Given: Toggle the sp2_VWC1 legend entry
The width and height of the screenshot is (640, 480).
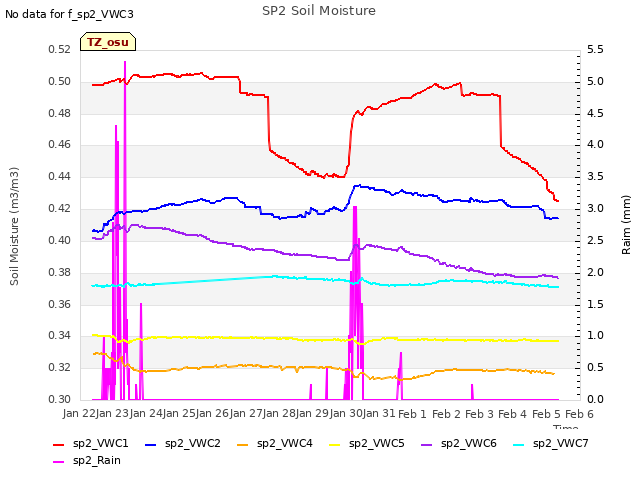Looking at the screenshot, I should pos(91,444).
